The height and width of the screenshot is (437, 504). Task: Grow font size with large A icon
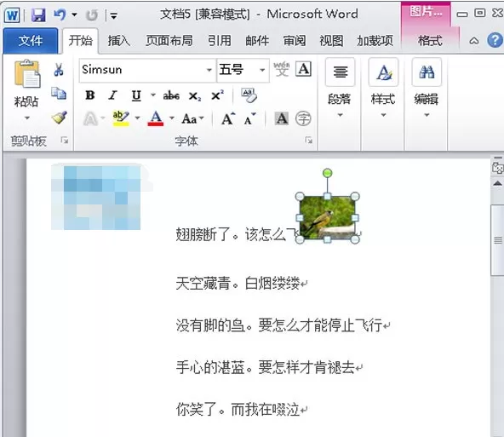(x=228, y=118)
